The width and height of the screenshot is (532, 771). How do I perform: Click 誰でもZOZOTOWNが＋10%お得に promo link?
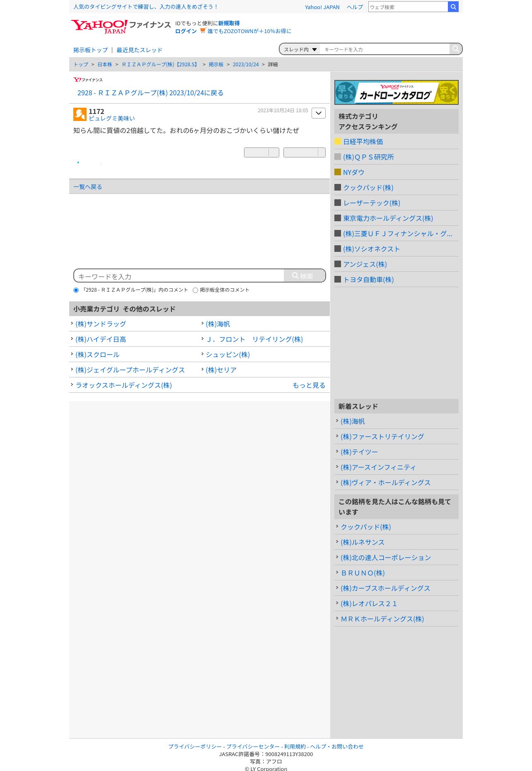249,31
